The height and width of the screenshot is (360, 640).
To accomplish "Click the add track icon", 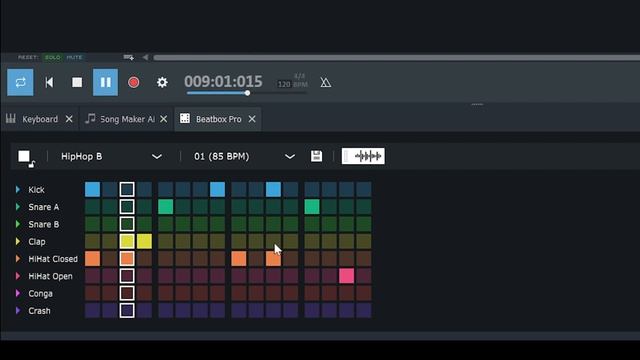I will [129, 58].
